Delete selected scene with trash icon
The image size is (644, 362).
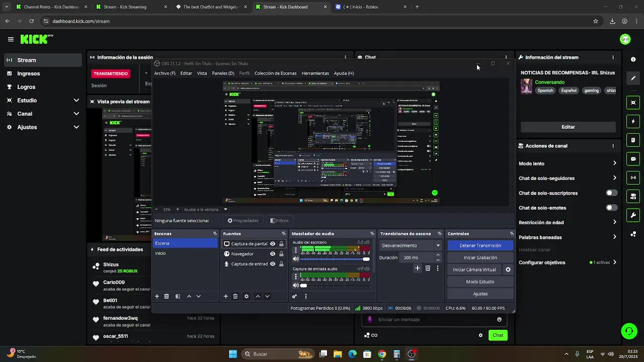click(167, 297)
